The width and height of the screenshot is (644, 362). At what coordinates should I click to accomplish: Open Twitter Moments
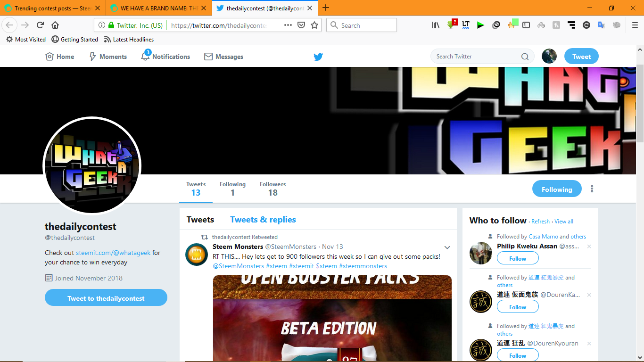(x=108, y=57)
